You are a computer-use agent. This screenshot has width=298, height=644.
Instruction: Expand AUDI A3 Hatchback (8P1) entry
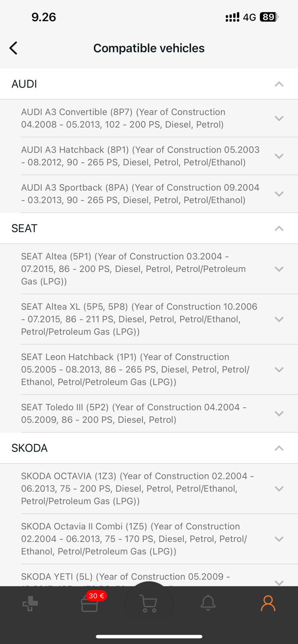279,156
